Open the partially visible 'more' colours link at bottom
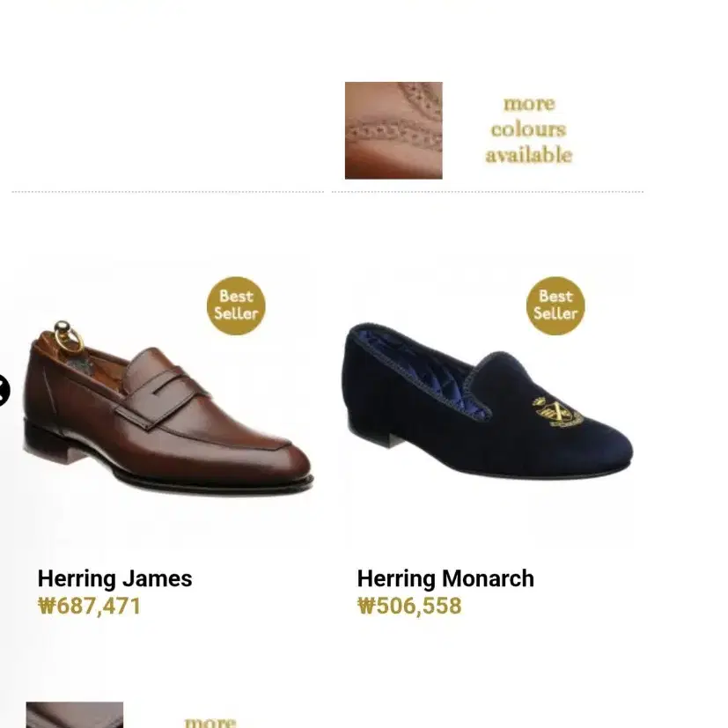Viewport: 728px width, 728px height. [210, 723]
